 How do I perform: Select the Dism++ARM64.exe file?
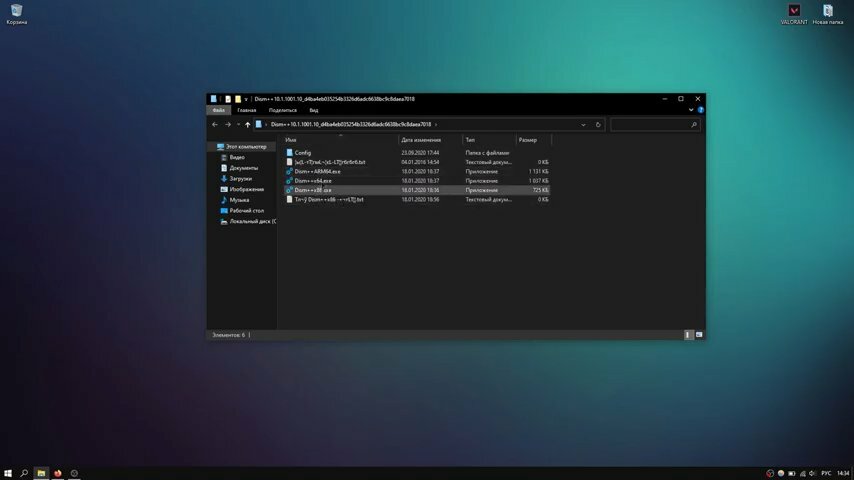tap(317, 172)
